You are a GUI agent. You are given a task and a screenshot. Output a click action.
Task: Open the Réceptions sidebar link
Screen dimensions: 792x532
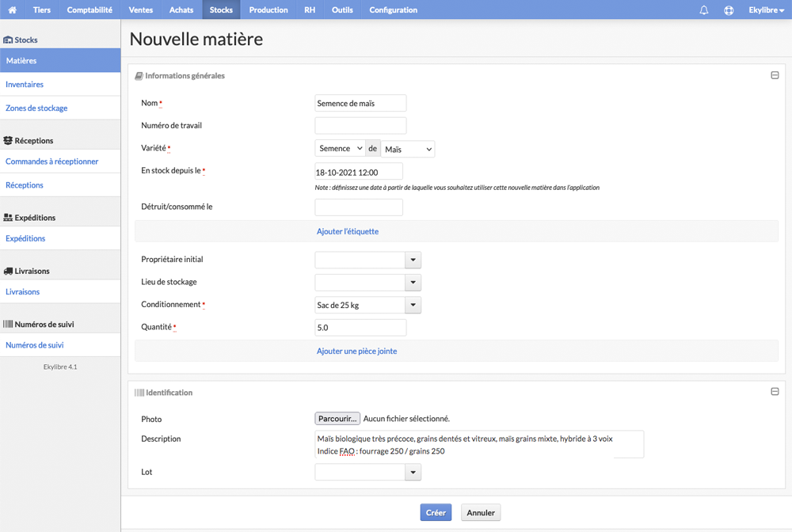(x=60, y=185)
